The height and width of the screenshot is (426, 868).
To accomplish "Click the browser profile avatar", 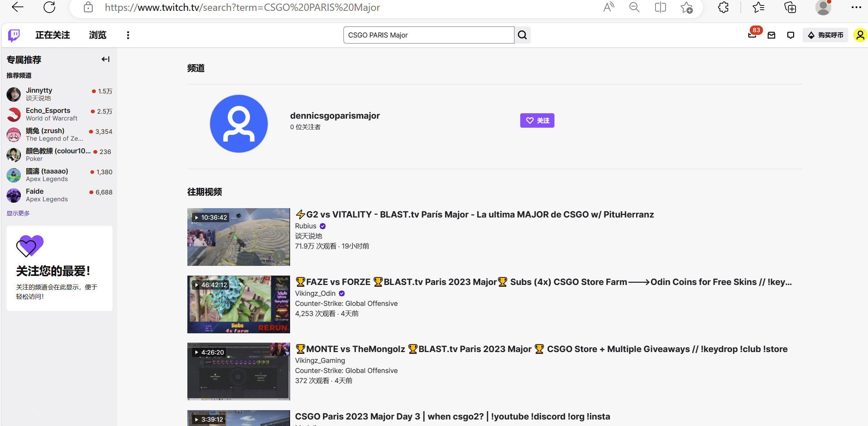I will tap(823, 7).
